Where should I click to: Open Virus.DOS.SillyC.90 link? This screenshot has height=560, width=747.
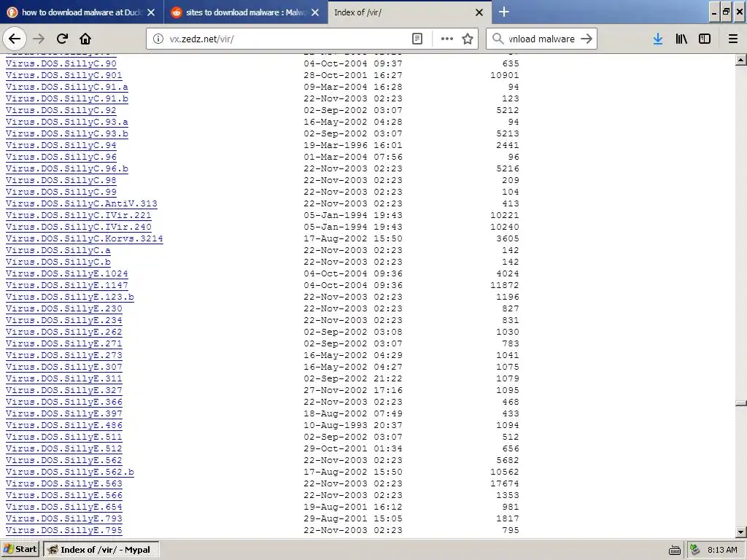61,63
